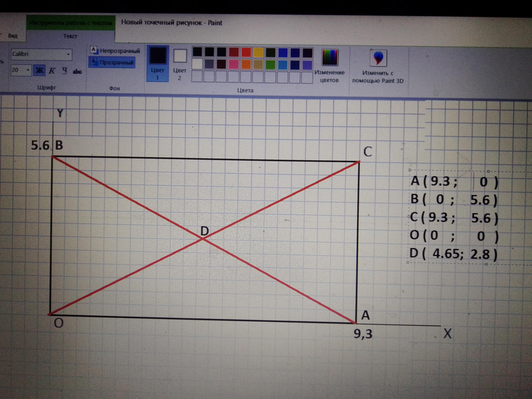Open the font size 20 dropdown
The image size is (532, 399).
point(28,70)
